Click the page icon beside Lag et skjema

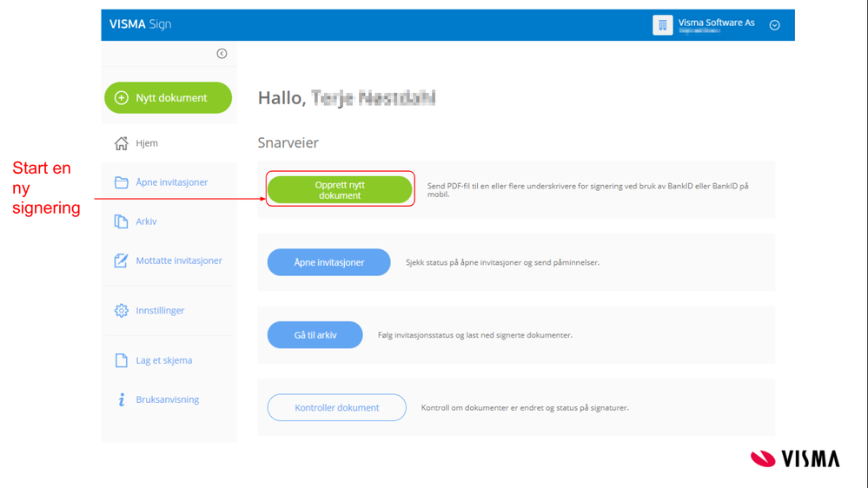point(122,360)
